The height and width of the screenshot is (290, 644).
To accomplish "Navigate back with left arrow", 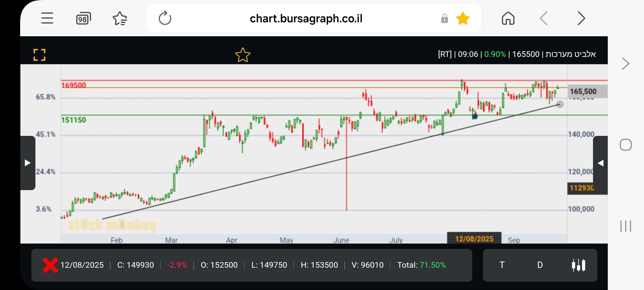I will point(544,19).
